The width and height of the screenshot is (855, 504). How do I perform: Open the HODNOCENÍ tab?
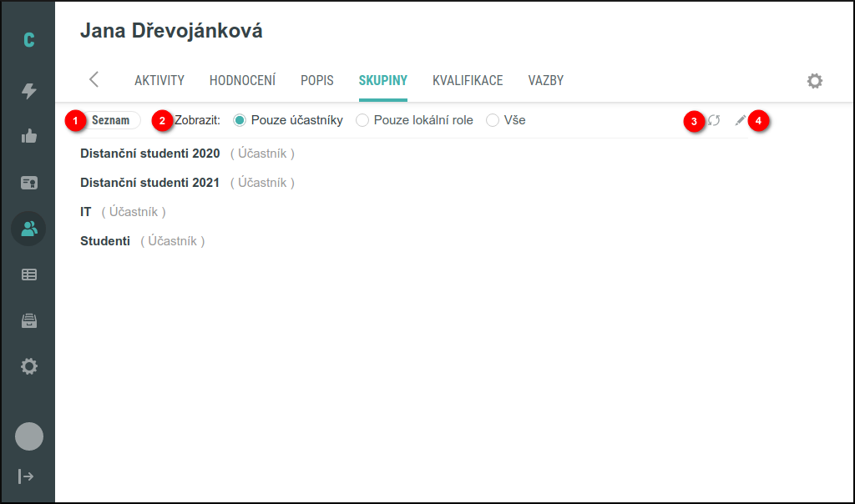tap(243, 80)
